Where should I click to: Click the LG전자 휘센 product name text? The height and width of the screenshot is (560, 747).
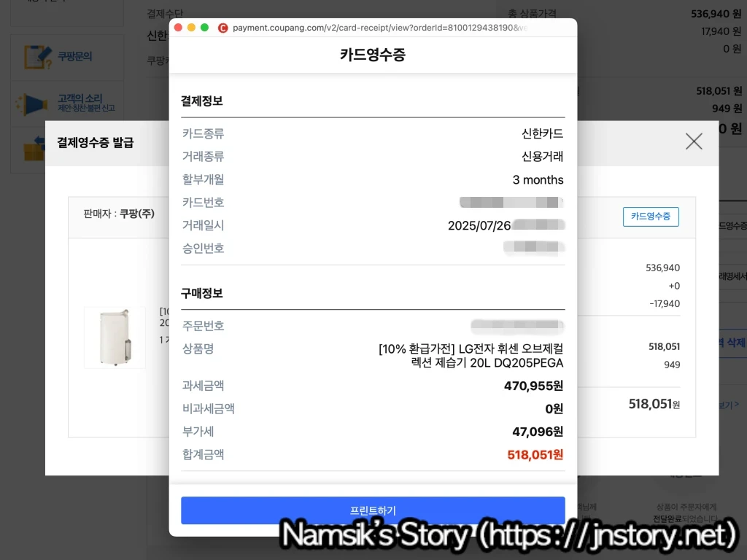click(471, 356)
